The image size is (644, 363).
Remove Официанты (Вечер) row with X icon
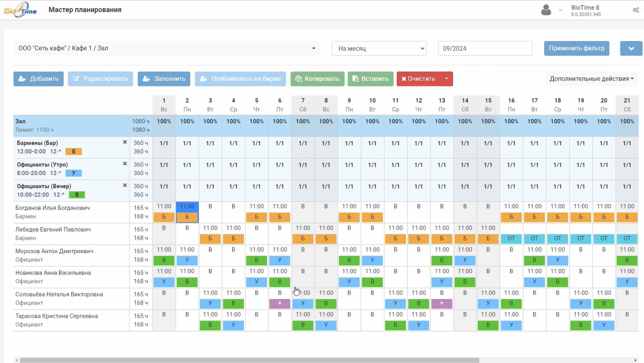125,185
